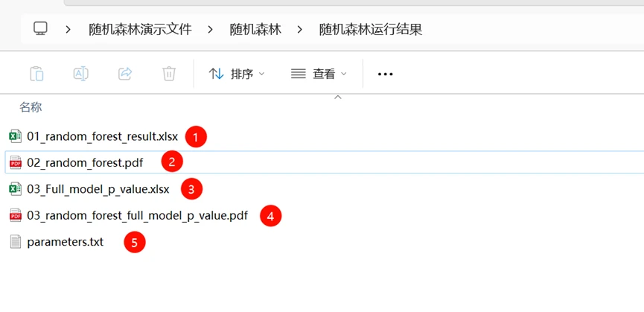Click text file icon of parameters.txt

(x=15, y=242)
